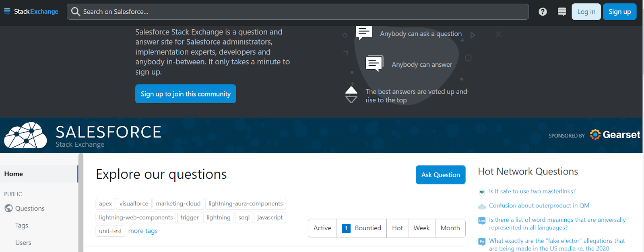Click the SPONSORED BY label
This screenshot has height=252, width=644.
click(566, 136)
